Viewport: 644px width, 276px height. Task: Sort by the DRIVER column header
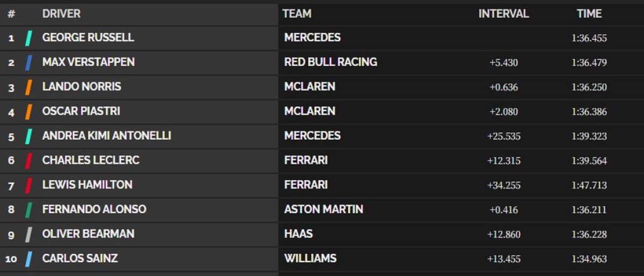tap(61, 14)
